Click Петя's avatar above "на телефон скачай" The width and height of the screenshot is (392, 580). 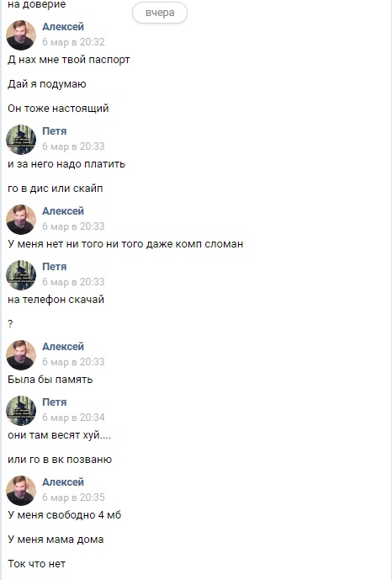pyautogui.click(x=21, y=274)
